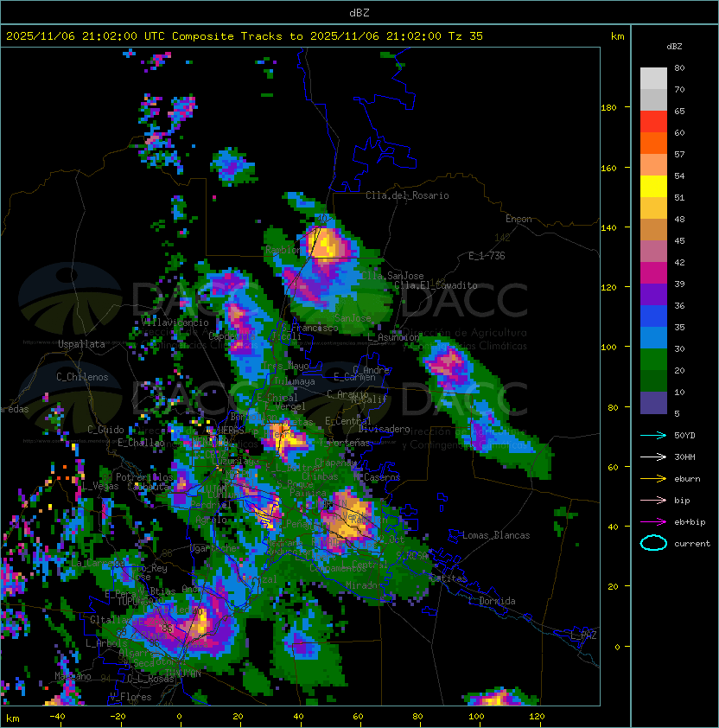Viewport: 719px width, 728px height.
Task: Click the 'Clla.El_Cavadito' map label
Action: pos(436,285)
